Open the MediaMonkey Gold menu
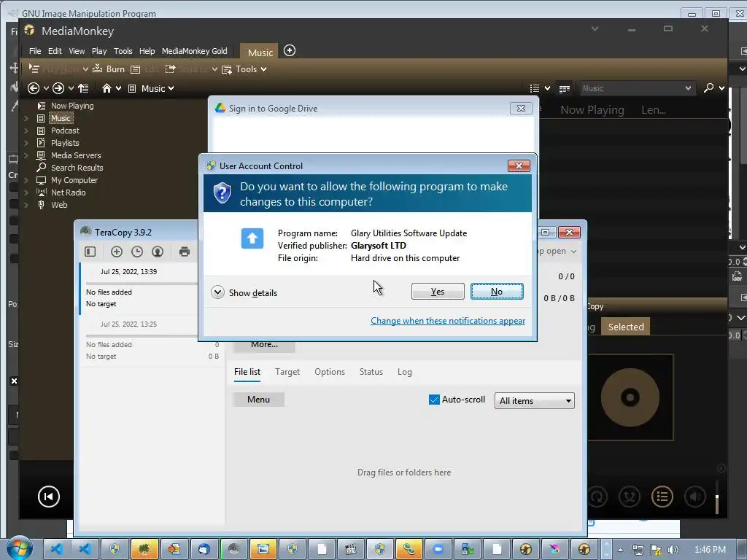This screenshot has height=560, width=747. coord(194,51)
